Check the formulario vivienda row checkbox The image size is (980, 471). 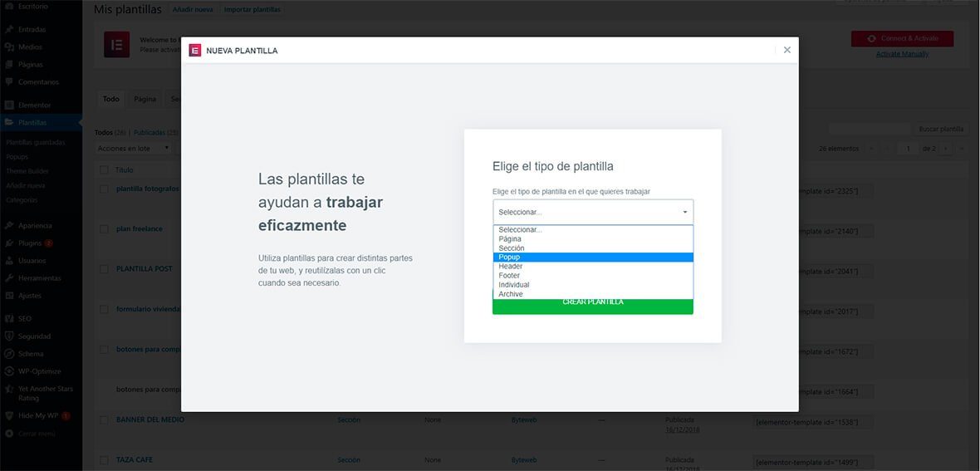point(104,309)
